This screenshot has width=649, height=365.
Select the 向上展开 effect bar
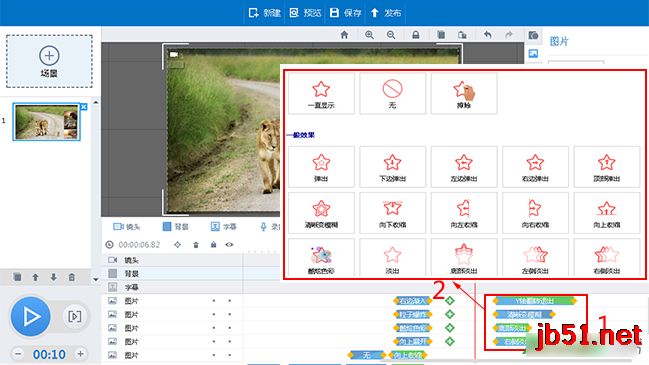click(412, 341)
